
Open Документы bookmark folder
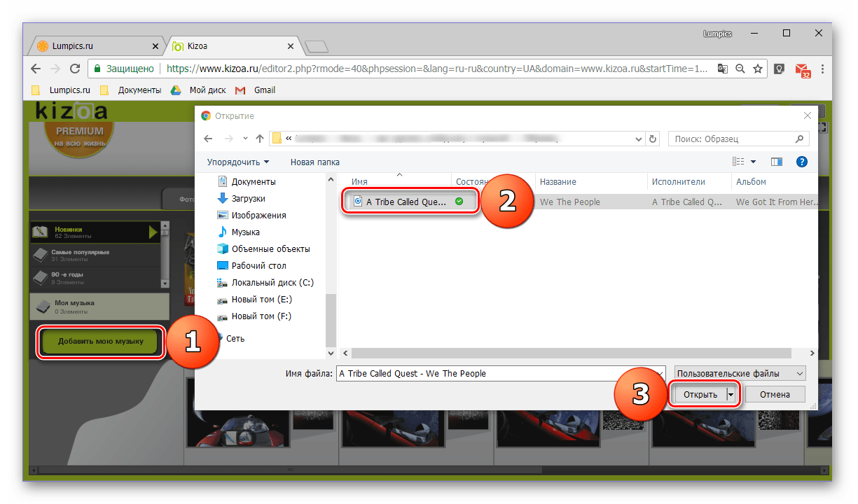click(x=131, y=90)
